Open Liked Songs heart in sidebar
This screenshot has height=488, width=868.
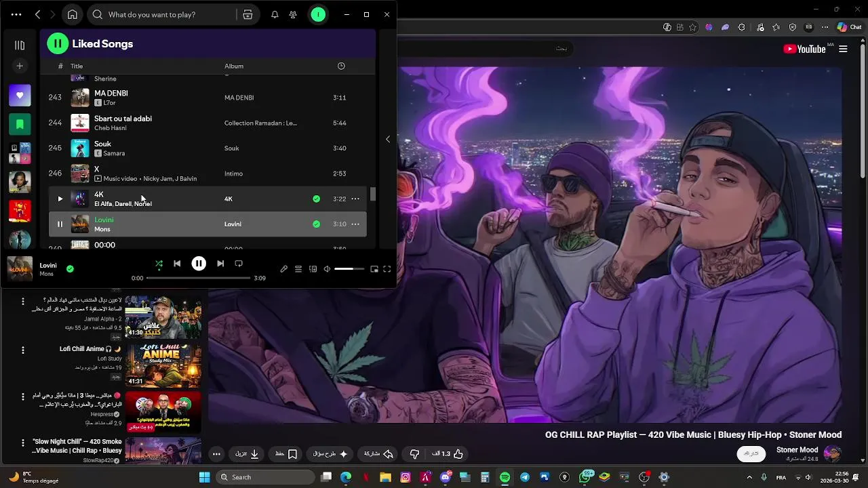coord(20,96)
